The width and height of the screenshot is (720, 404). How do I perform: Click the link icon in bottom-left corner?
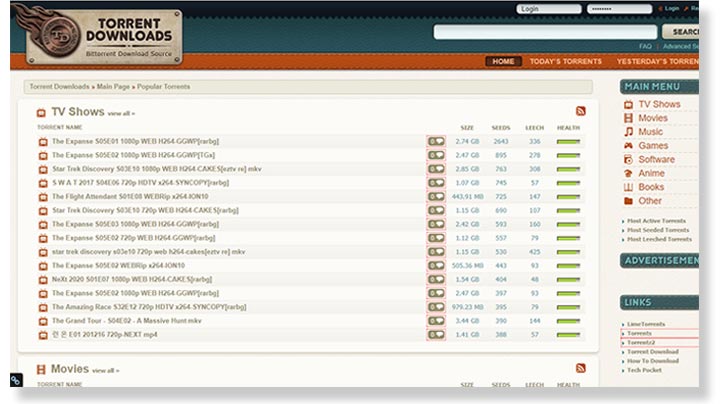(x=16, y=380)
